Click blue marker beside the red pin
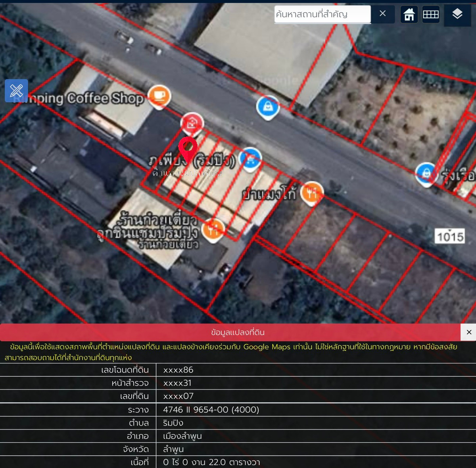The image size is (476, 468). click(250, 159)
